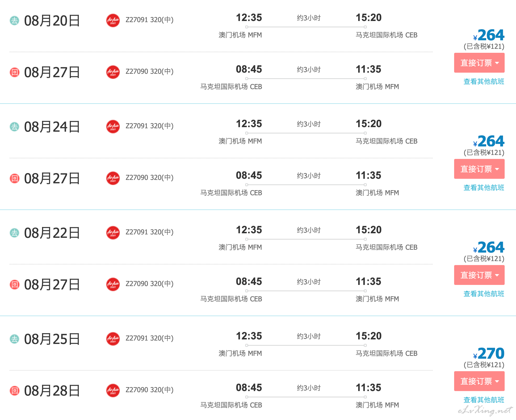Click 查看其他航班 link for 08月24日 trip
Image resolution: width=516 pixels, height=420 pixels.
click(484, 188)
